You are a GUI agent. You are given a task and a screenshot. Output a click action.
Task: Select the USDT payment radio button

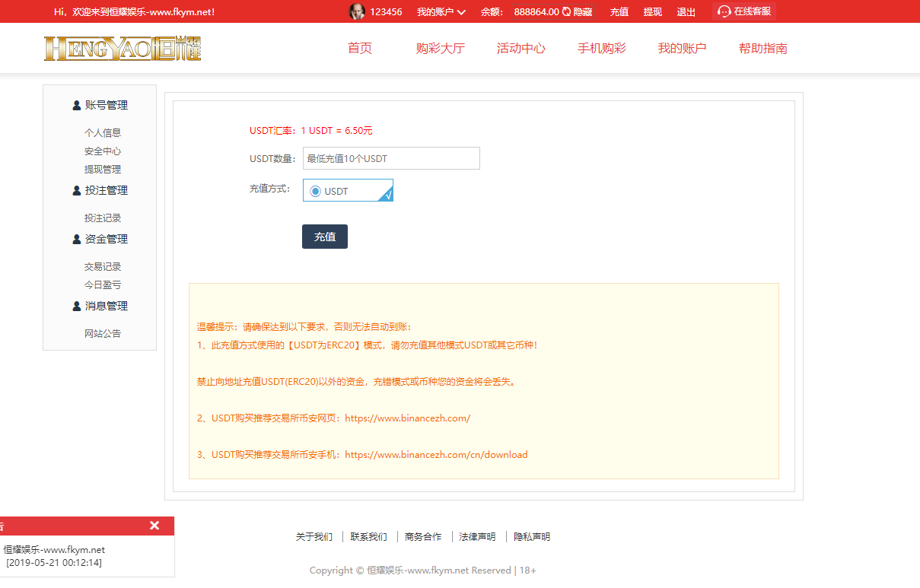click(315, 189)
